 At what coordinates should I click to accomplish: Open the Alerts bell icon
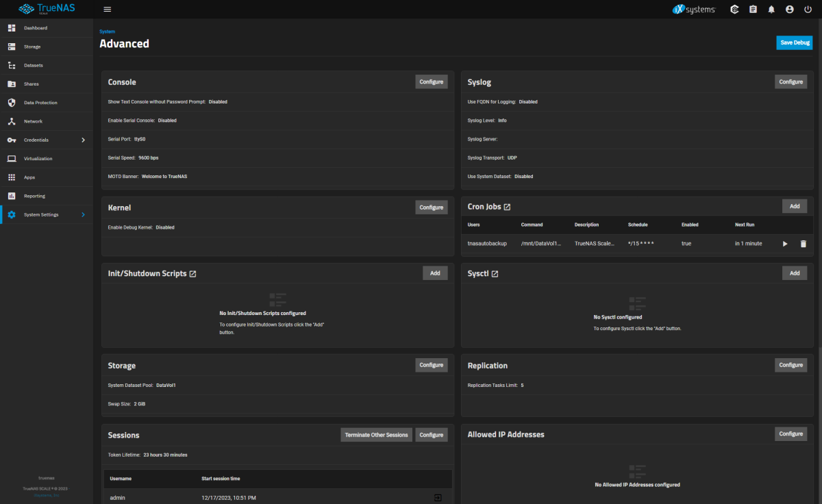[771, 10]
